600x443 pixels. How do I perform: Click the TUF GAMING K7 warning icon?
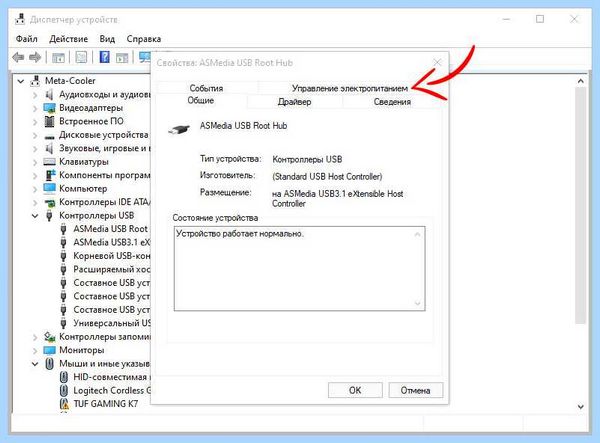pyautogui.click(x=64, y=404)
